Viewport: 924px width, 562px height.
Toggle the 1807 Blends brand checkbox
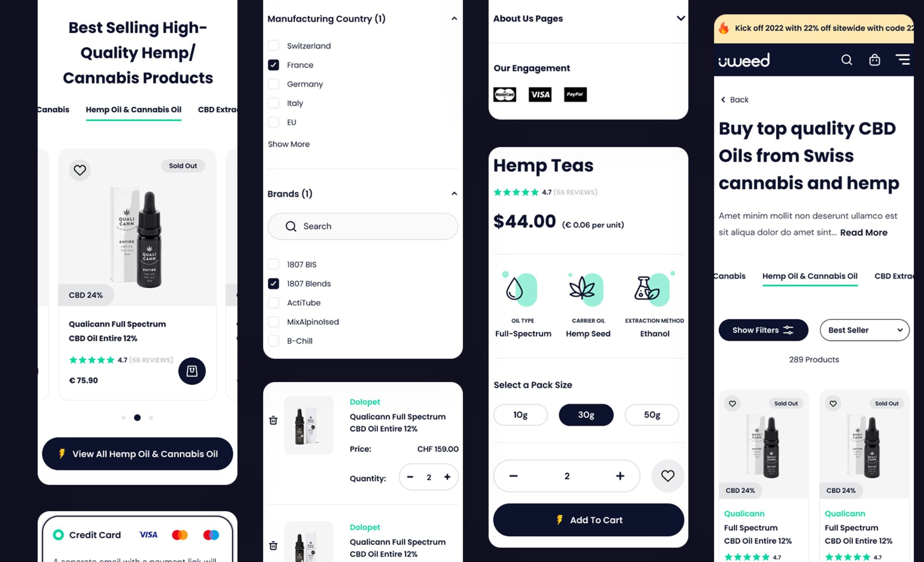point(273,284)
